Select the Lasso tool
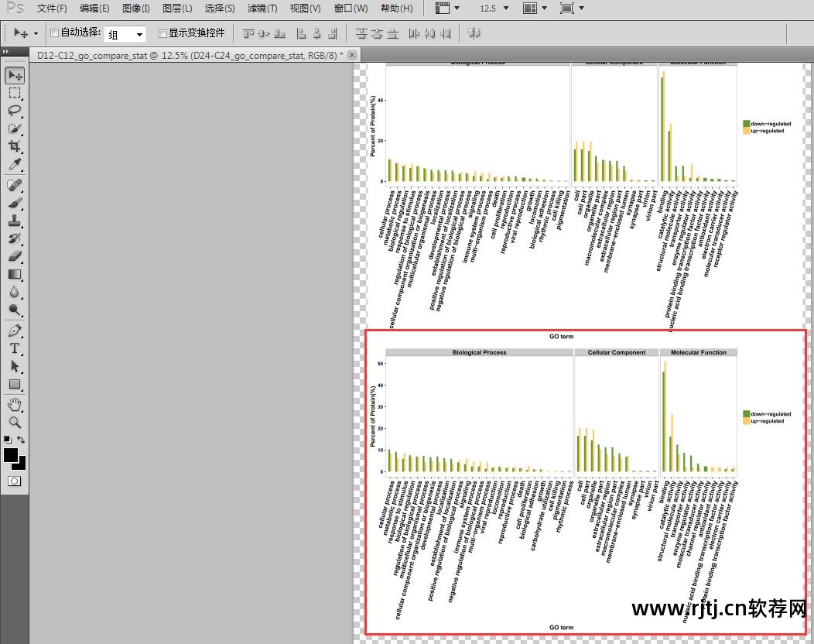Viewport: 814px width, 644px height. [15, 111]
